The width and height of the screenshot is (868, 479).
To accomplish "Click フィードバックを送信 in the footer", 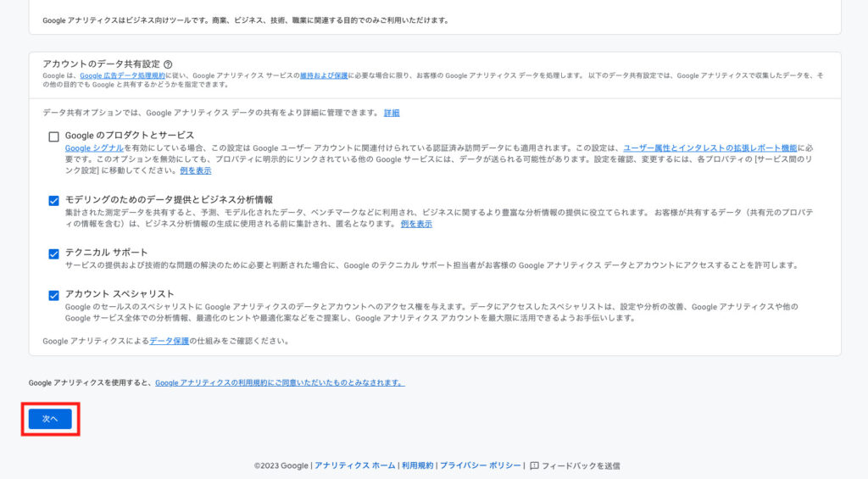I will (x=581, y=465).
